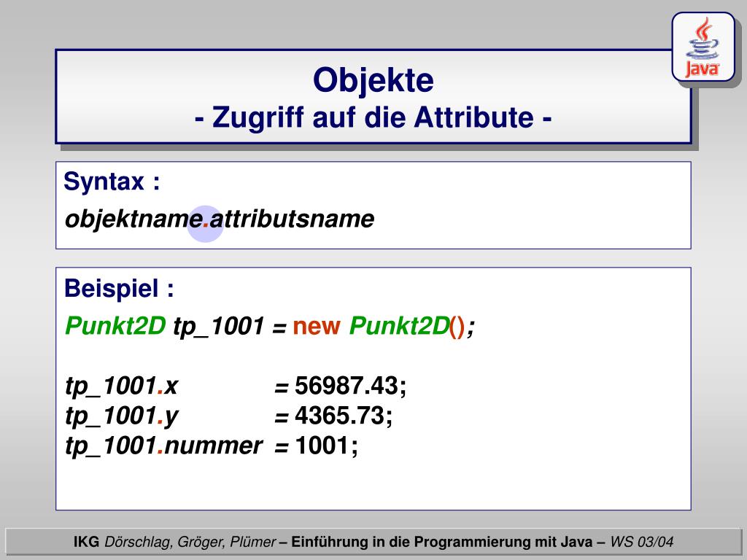This screenshot has height=560, width=747.
Task: Click the 'Beispiel :' heading
Action: (x=119, y=289)
